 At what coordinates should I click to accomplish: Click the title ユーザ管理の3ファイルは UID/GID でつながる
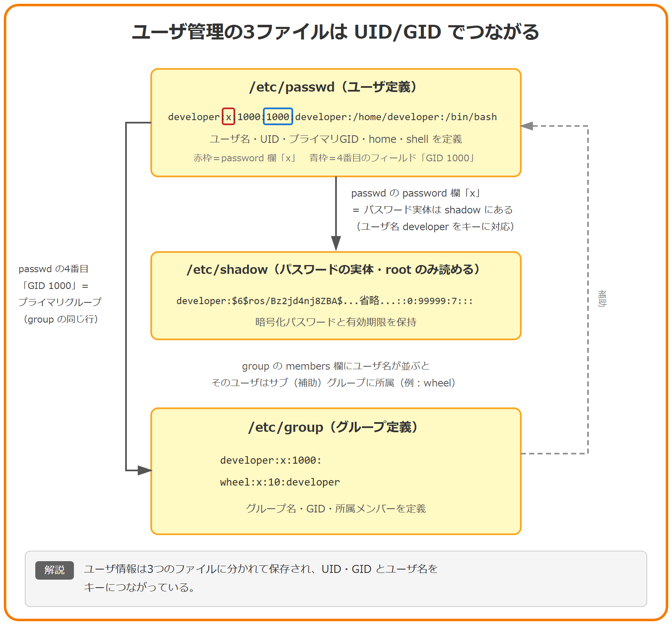coord(336,32)
